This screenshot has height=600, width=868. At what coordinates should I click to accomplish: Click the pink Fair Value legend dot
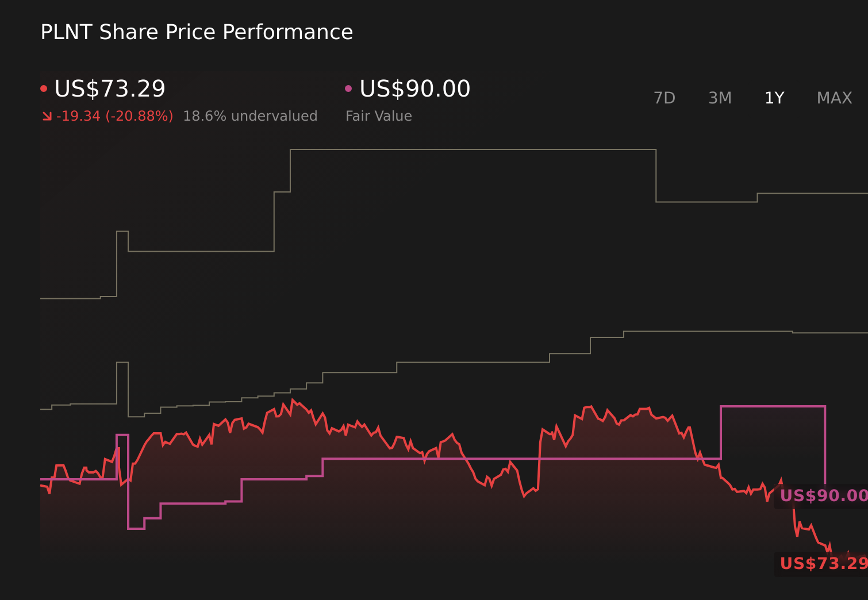click(348, 87)
